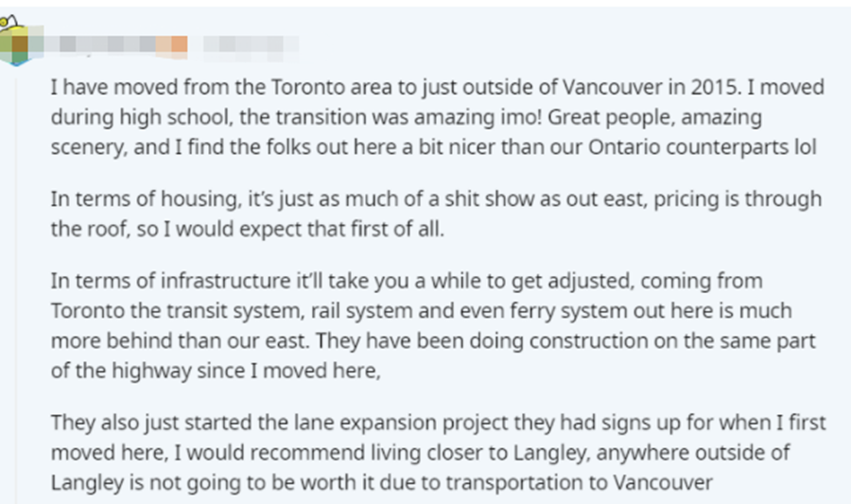Viewport: 851px width, 504px height.
Task: Click the avatar decoration above the profile picture
Action: pyautogui.click(x=9, y=23)
